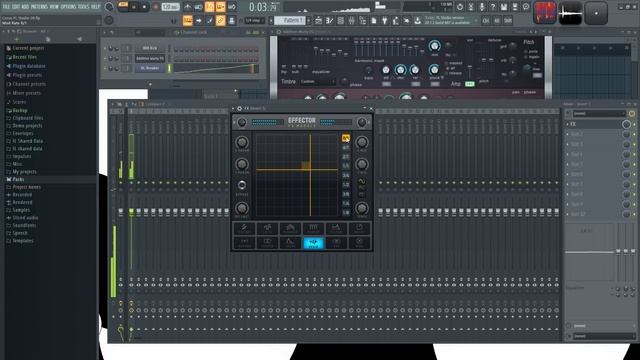640x360 pixels.
Task: Select the lightning-bolt Effector effect button
Action: (244, 228)
